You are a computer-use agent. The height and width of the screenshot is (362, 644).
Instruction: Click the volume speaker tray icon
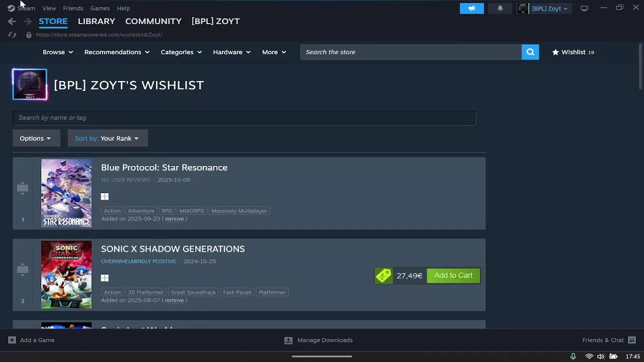tap(601, 356)
